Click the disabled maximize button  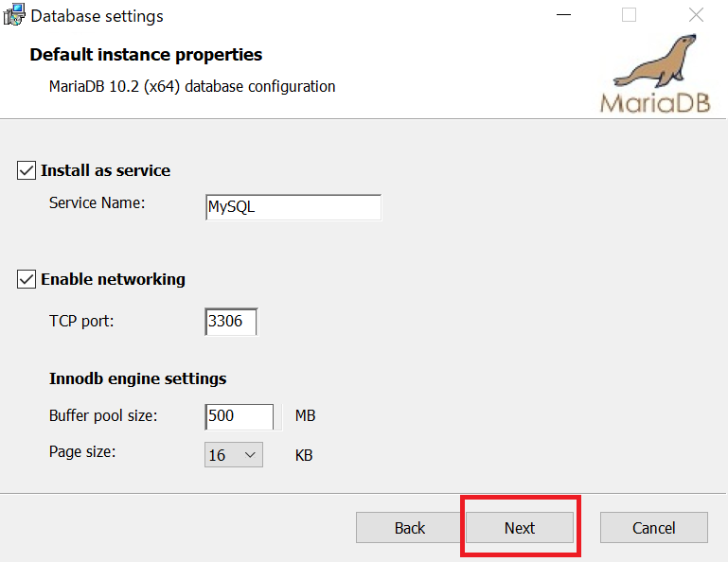tap(630, 15)
